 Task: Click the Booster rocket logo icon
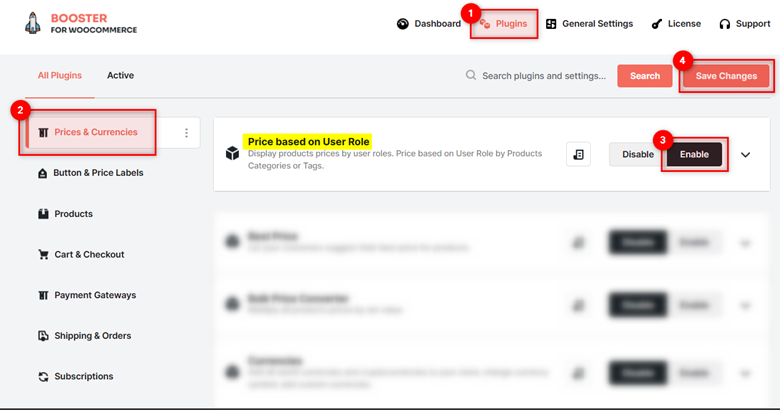tap(33, 23)
